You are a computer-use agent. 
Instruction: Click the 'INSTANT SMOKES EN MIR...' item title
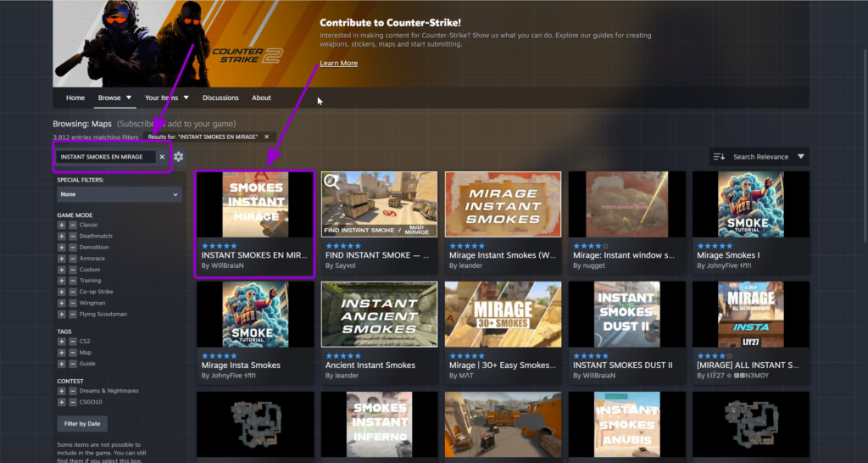254,255
